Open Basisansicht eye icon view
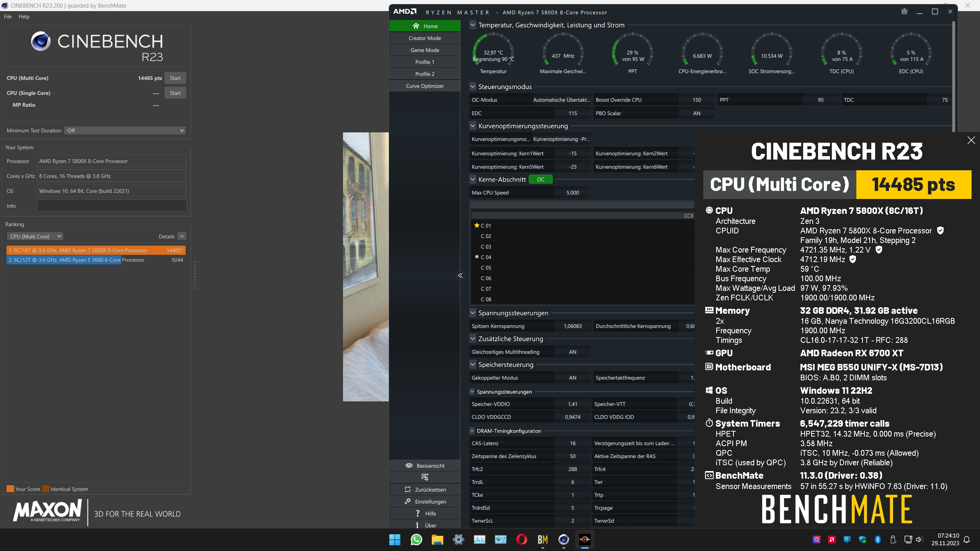The height and width of the screenshot is (551, 980). (x=409, y=466)
